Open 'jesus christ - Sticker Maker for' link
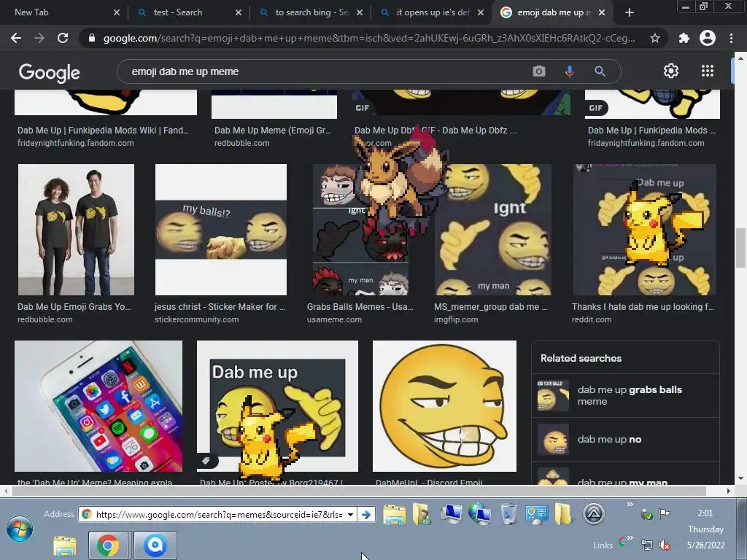Viewport: 747px width, 560px height. pyautogui.click(x=220, y=307)
